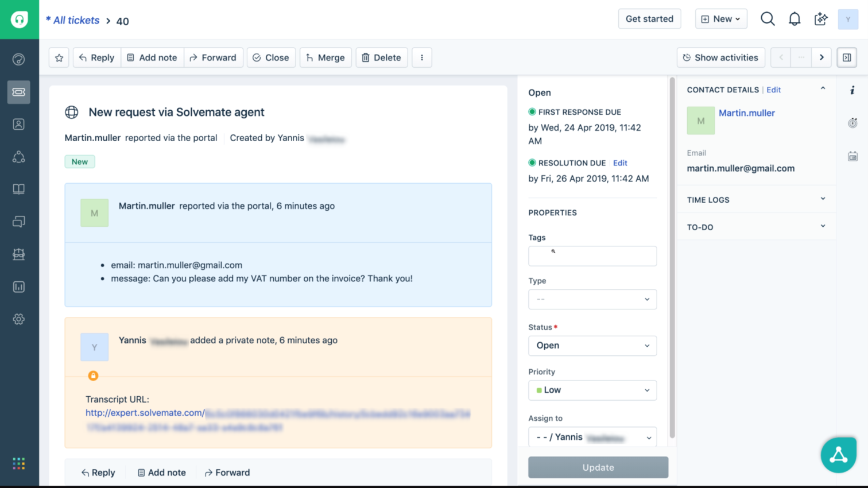The image size is (868, 488).
Task: Click Forward in ticket toolbar
Action: (x=213, y=57)
